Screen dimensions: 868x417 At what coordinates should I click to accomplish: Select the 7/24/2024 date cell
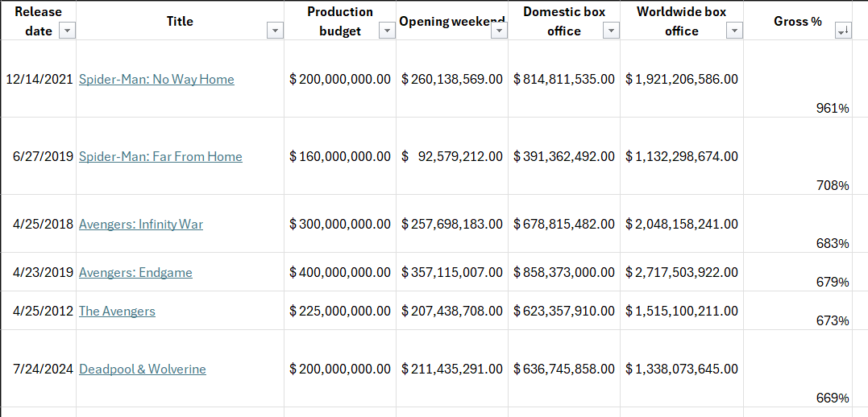(38, 369)
